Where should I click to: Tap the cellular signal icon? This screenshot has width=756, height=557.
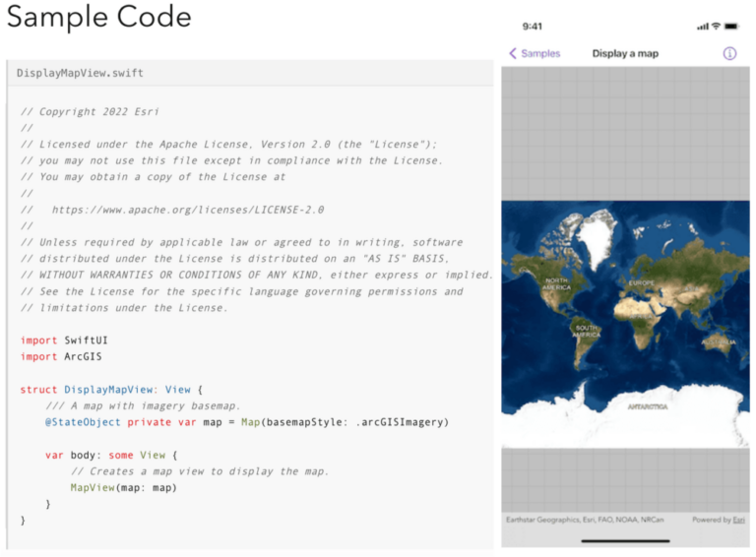coord(703,27)
